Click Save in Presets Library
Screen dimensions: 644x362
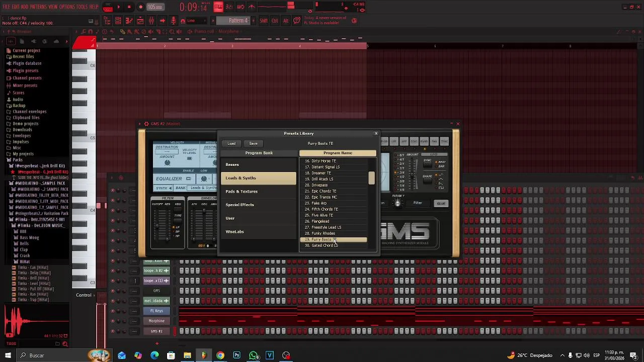click(x=253, y=143)
